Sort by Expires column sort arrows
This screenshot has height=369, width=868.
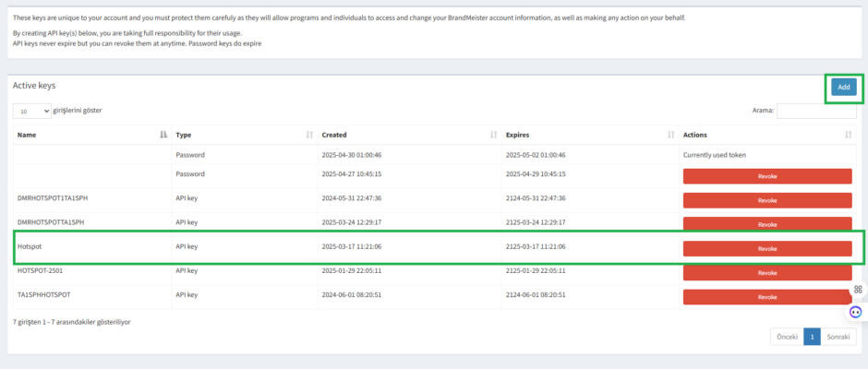pos(671,135)
